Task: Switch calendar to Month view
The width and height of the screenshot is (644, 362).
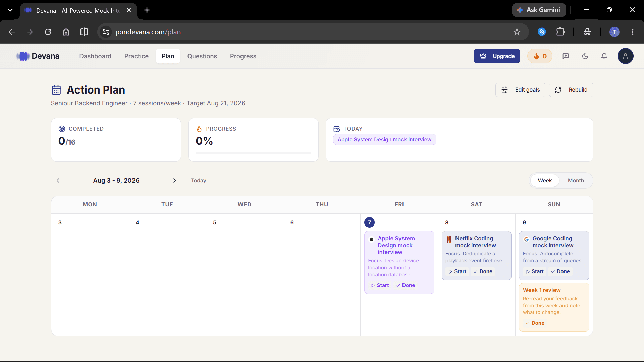Action: [576, 180]
